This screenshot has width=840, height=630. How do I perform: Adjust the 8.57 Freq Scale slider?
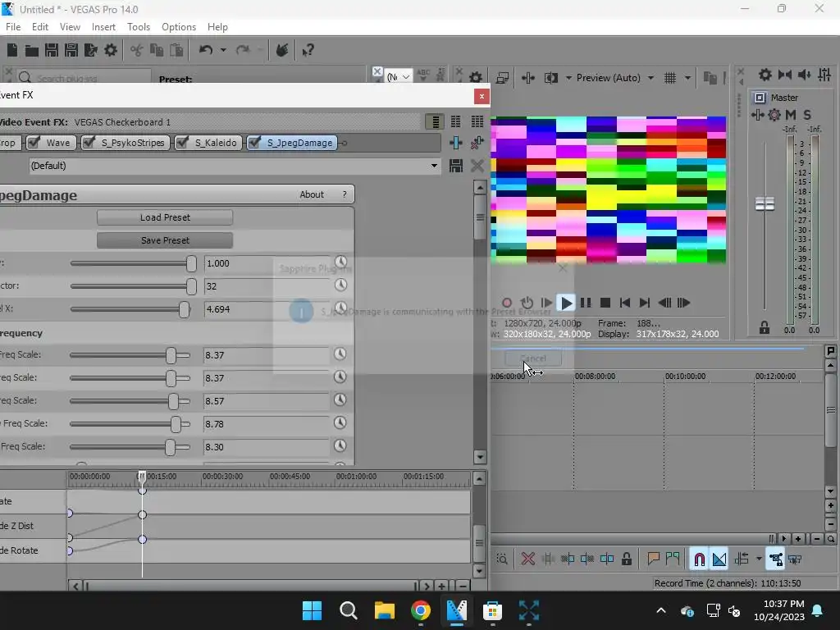click(x=173, y=400)
